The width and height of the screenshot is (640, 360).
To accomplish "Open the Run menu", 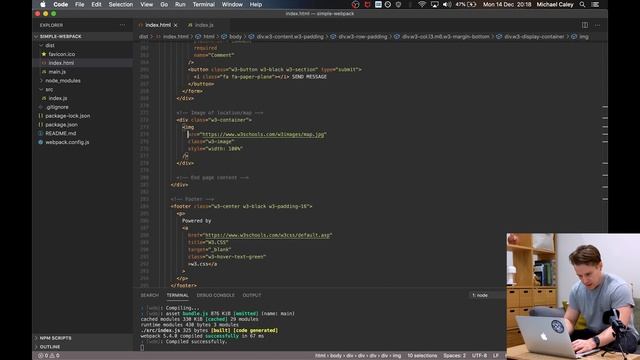I will point(180,4).
